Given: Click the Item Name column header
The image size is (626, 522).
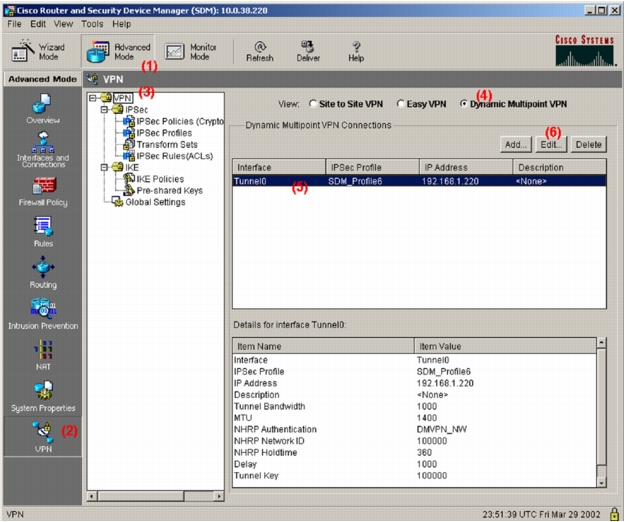Looking at the screenshot, I should 323,346.
